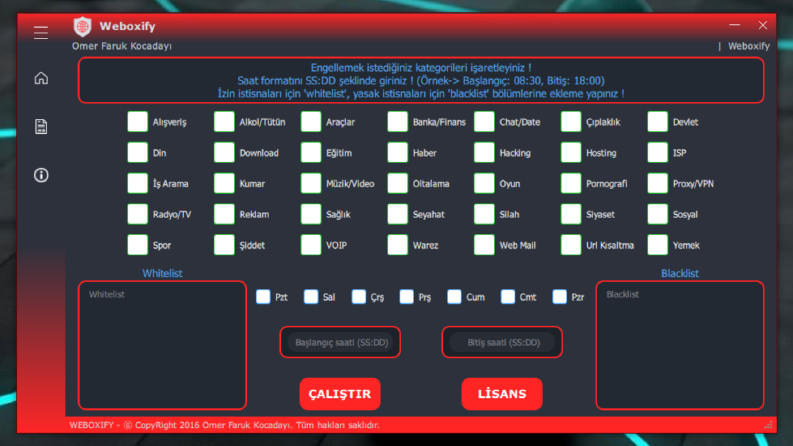
Task: Toggle the Cum day checkbox
Action: tap(454, 297)
